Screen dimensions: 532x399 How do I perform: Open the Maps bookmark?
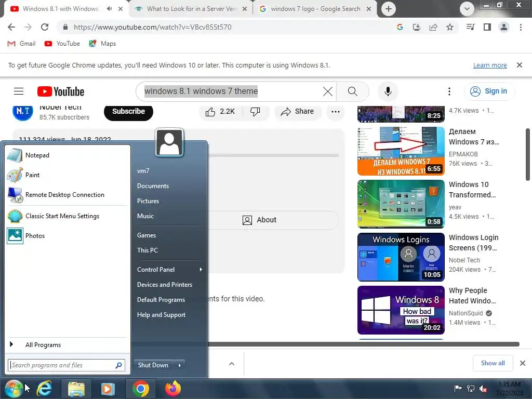(x=102, y=44)
